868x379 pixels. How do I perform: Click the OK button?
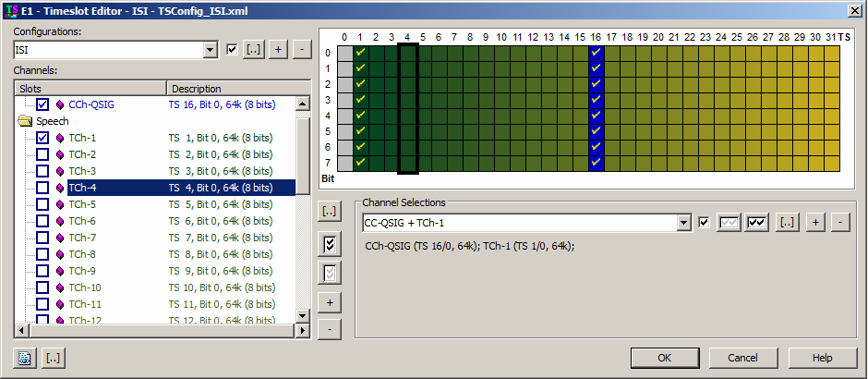coord(664,358)
